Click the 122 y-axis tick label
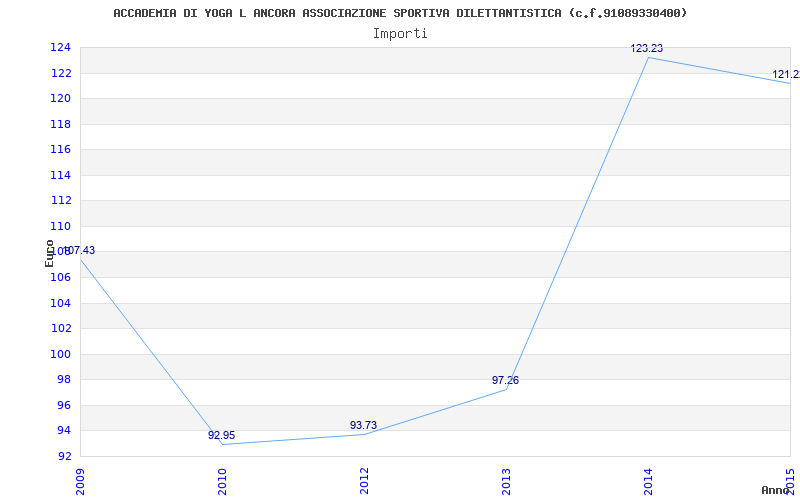This screenshot has width=800, height=500. [60, 73]
